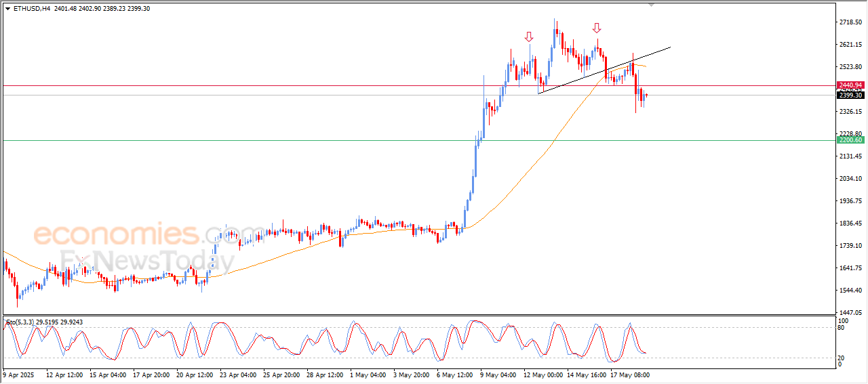
Task: Click the 15 Apr 04:00 time label
Action: pyautogui.click(x=108, y=374)
